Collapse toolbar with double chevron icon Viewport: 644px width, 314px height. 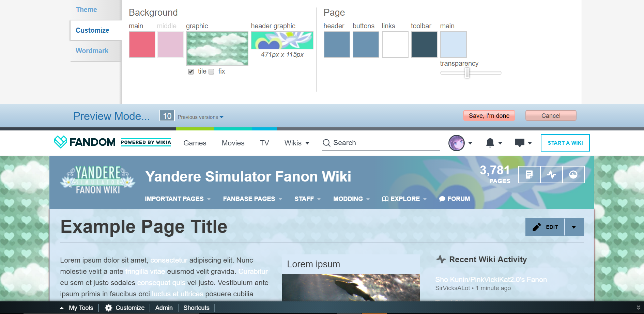(638, 308)
